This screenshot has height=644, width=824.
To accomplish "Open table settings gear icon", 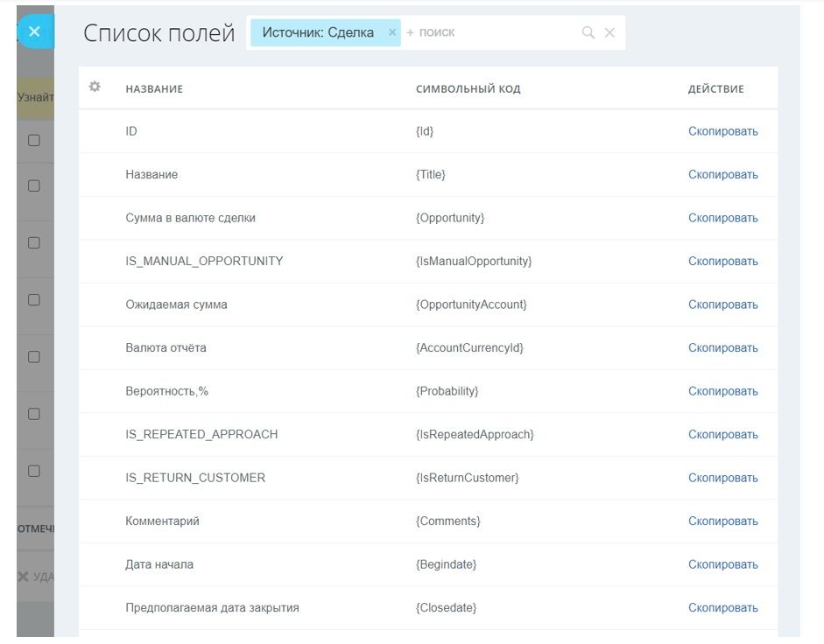I will pos(95,87).
